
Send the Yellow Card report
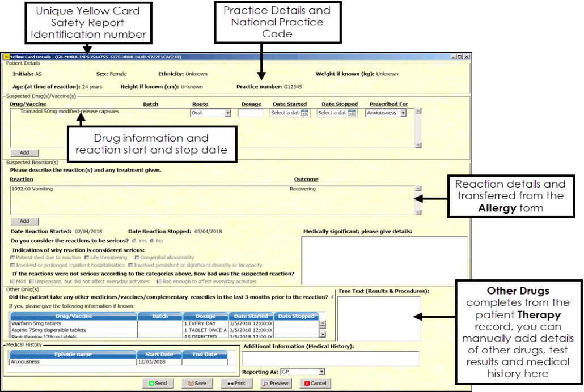click(158, 383)
